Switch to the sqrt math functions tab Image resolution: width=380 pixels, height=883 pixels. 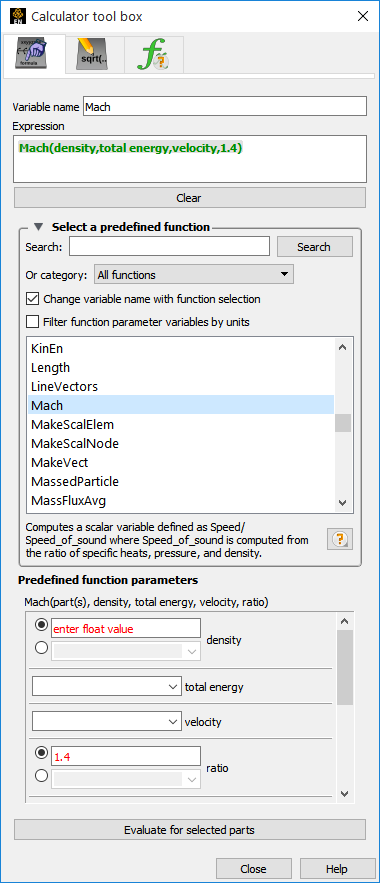click(94, 55)
